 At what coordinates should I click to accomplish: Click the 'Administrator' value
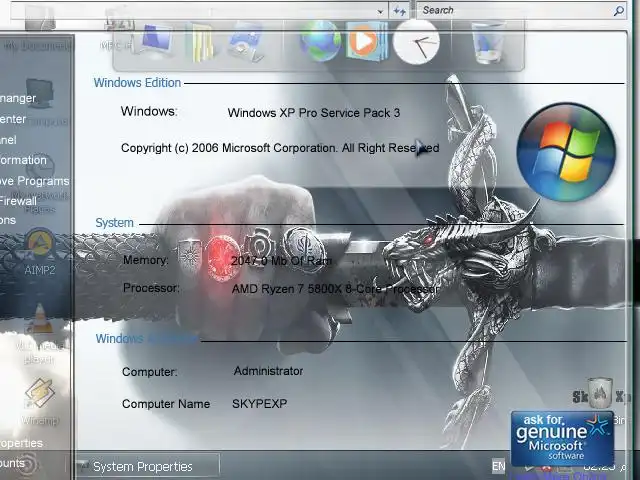(268, 371)
